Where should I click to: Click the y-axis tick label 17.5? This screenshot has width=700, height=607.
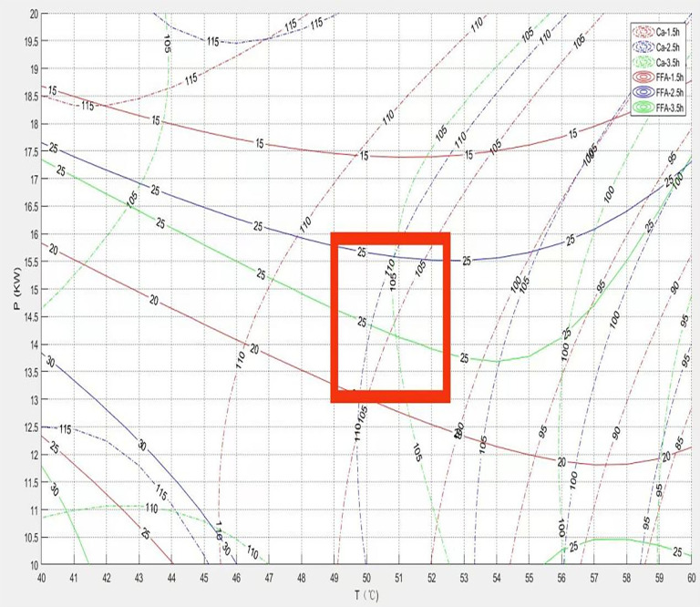click(31, 151)
